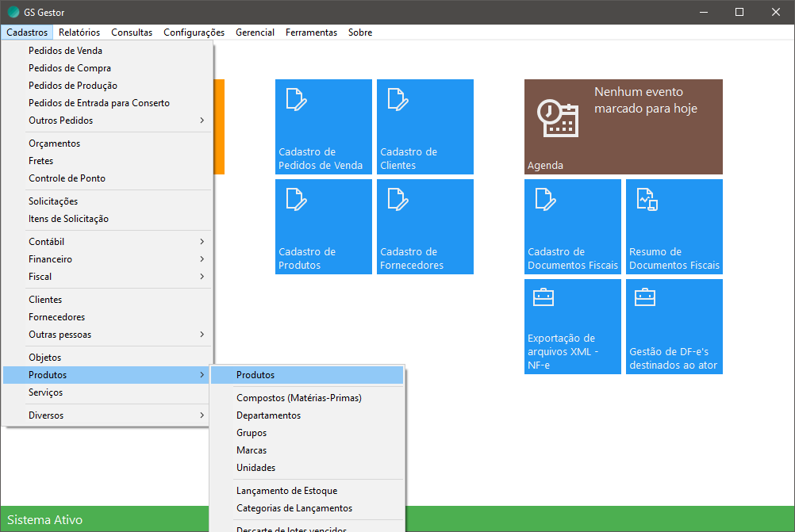Open the Exportação de arquivos XML tile

(572, 327)
